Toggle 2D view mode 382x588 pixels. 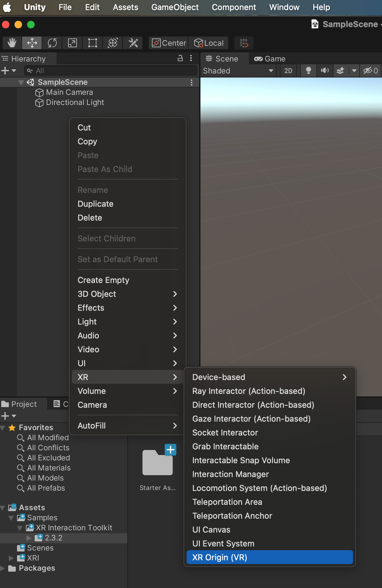[288, 71]
